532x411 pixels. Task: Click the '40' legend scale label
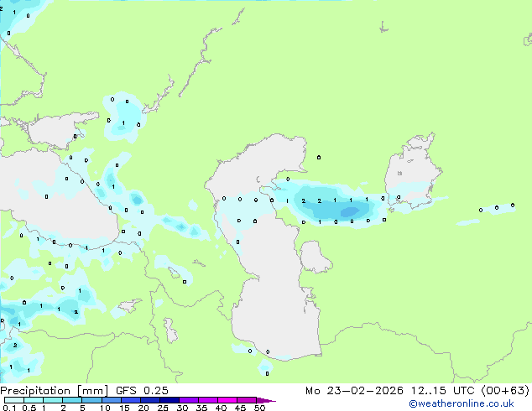pos(221,408)
